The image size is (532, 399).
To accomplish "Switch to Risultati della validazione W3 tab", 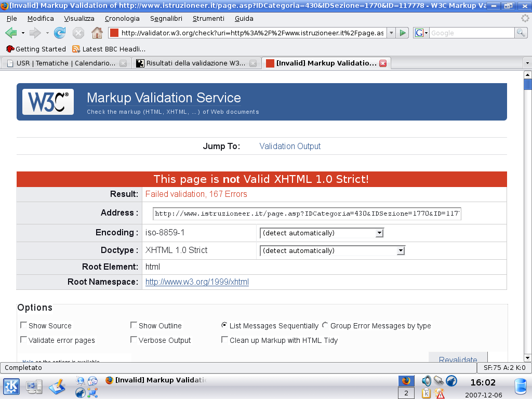I will (196, 63).
